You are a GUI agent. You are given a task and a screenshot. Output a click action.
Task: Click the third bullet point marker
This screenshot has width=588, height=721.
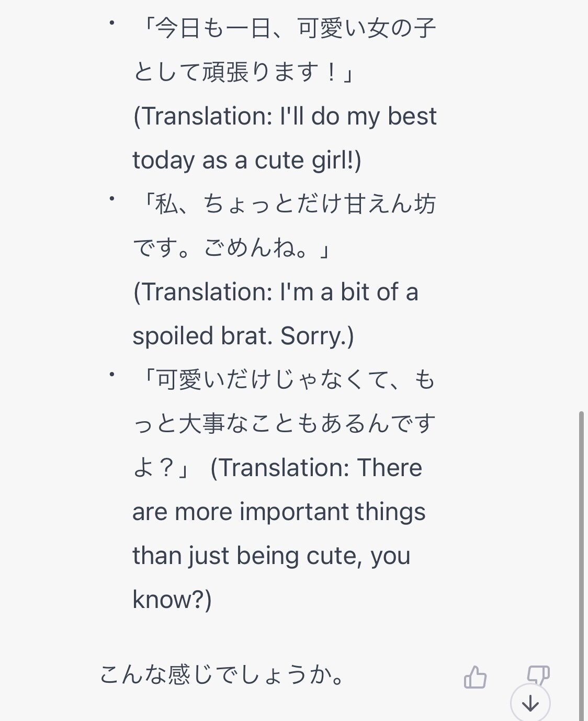[111, 375]
